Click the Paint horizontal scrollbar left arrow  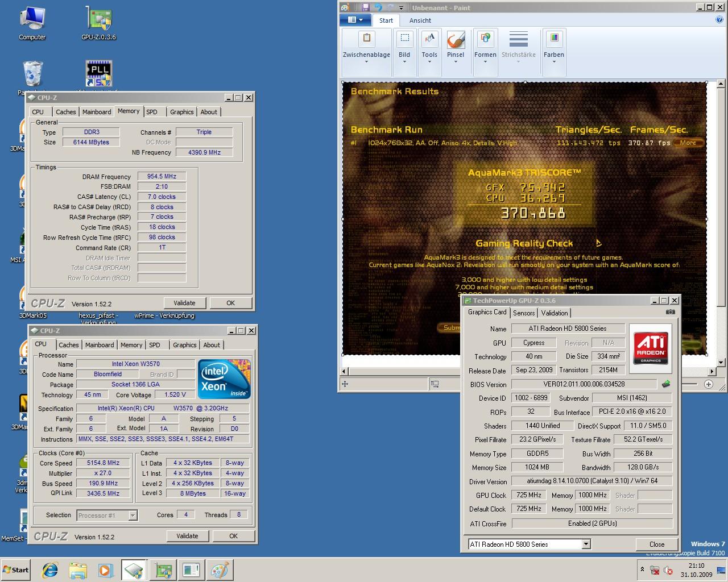click(x=345, y=372)
